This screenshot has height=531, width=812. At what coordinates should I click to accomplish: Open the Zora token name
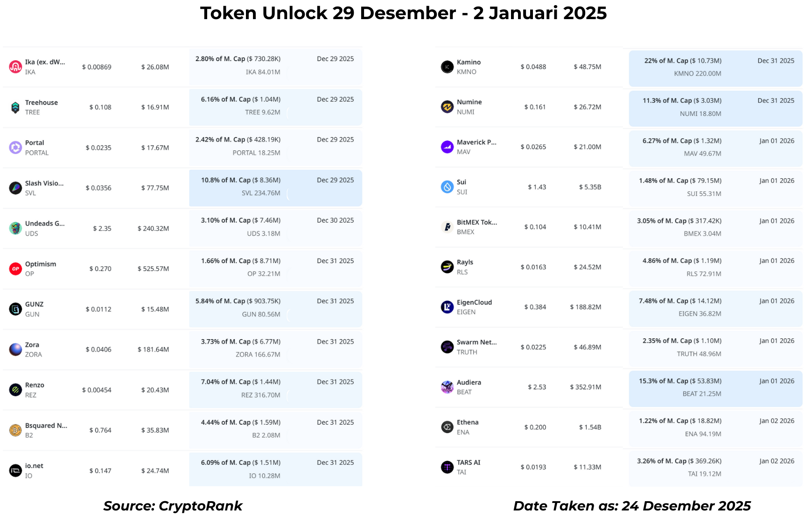coord(32,345)
